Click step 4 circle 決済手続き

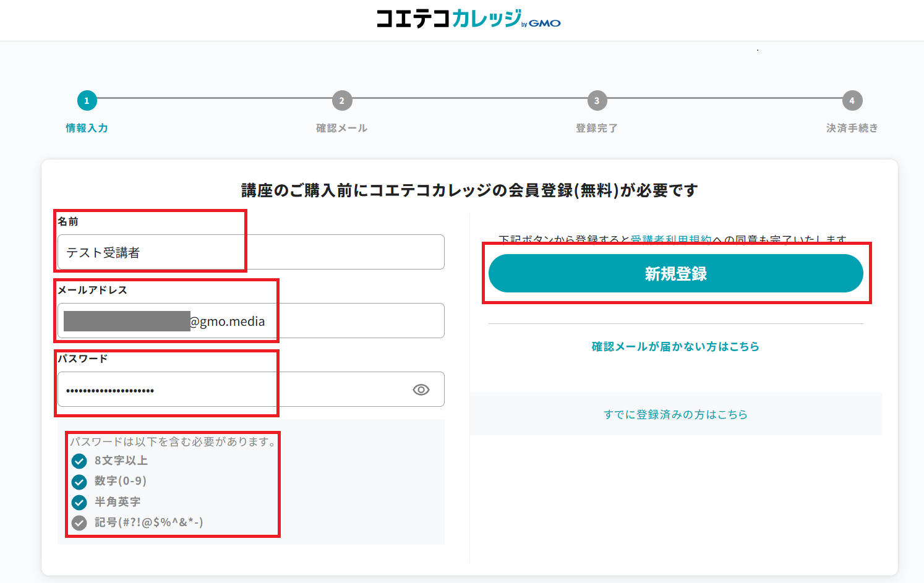click(x=852, y=100)
